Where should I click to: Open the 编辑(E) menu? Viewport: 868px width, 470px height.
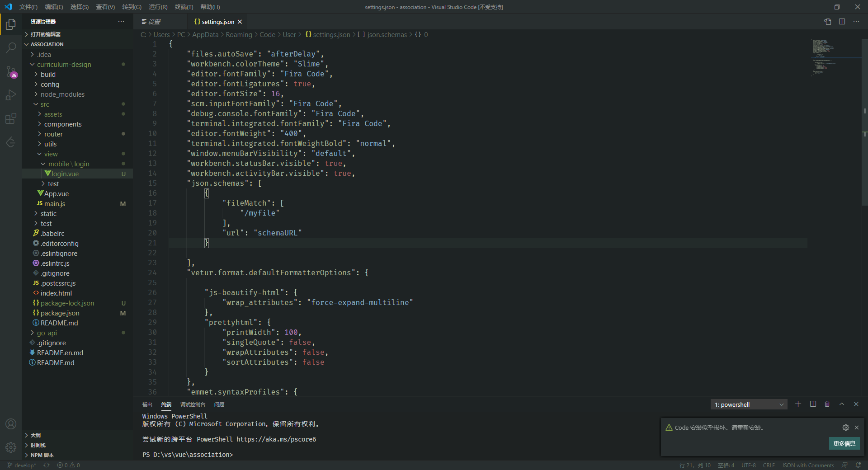click(54, 7)
